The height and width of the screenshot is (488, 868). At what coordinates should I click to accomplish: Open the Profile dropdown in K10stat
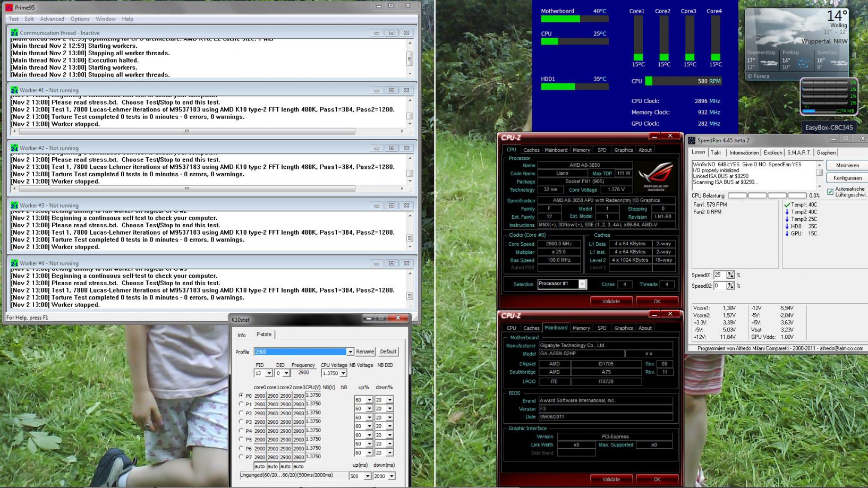tap(350, 352)
